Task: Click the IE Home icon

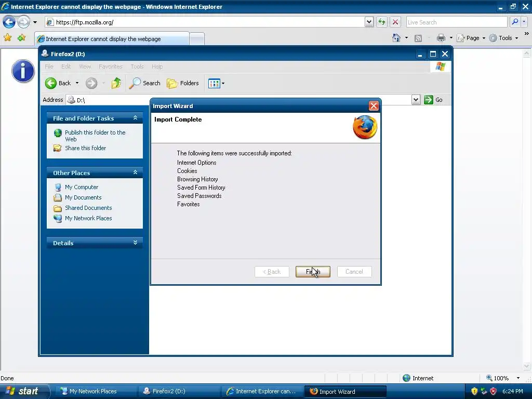Action: pos(396,38)
